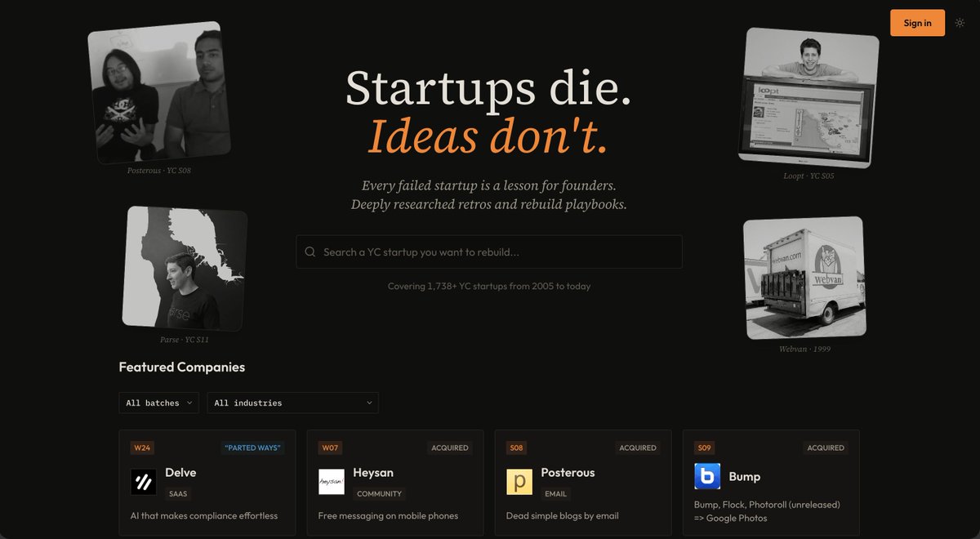Click the Loopt founder photo
Screen dimensions: 980x539
coord(808,98)
